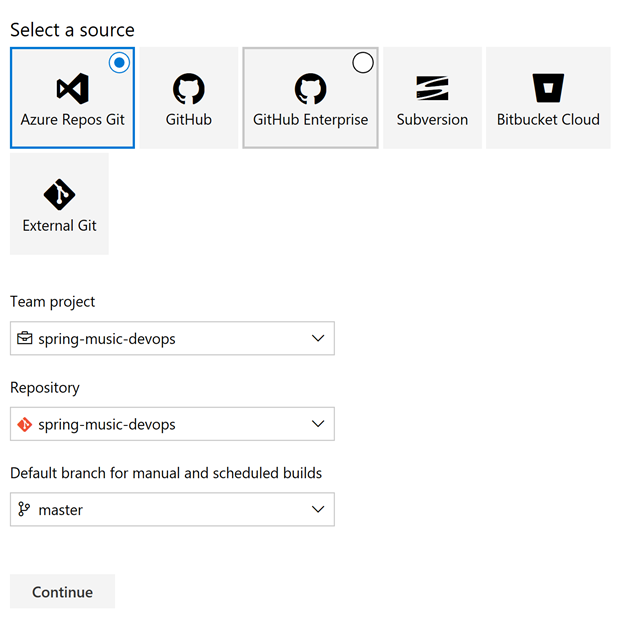621x627 pixels.
Task: Click the Bitbucket Cloud bucket icon
Action: 548,88
